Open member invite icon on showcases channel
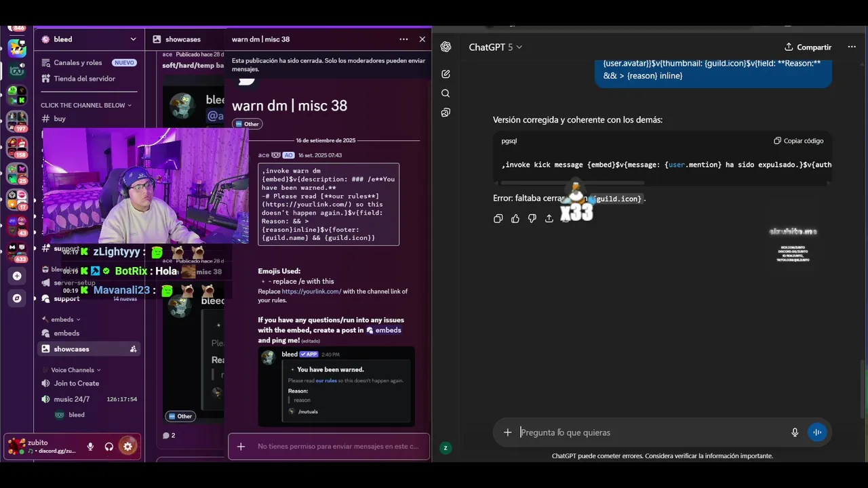Viewport: 868px width, 488px height. coord(133,349)
